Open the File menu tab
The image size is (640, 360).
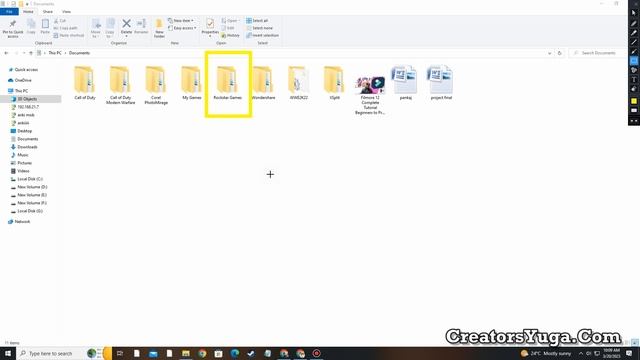coord(9,12)
